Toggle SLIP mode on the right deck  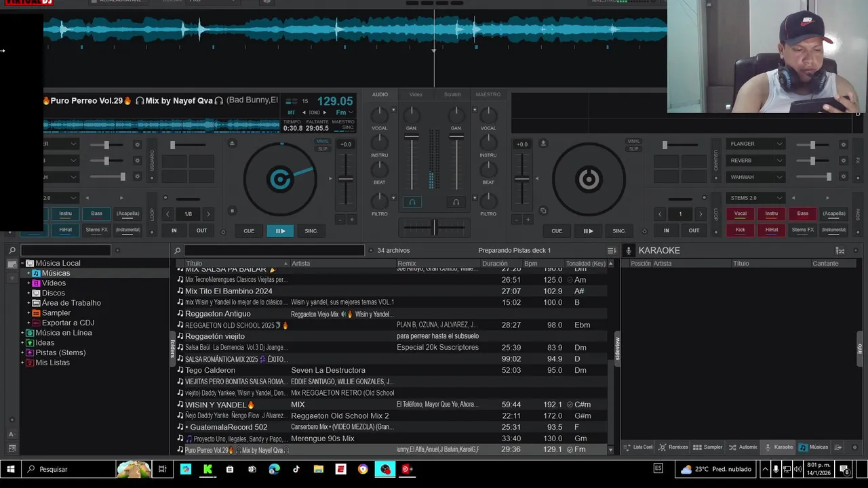(633, 148)
